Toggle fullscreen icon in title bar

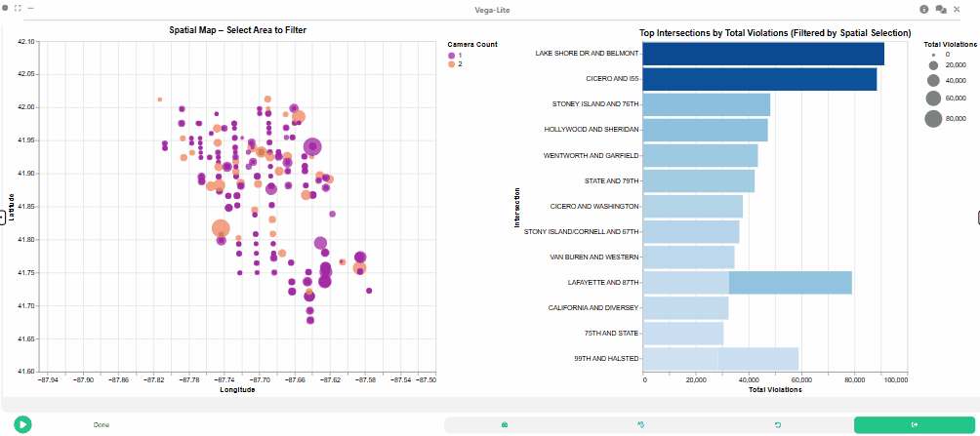pyautogui.click(x=18, y=9)
